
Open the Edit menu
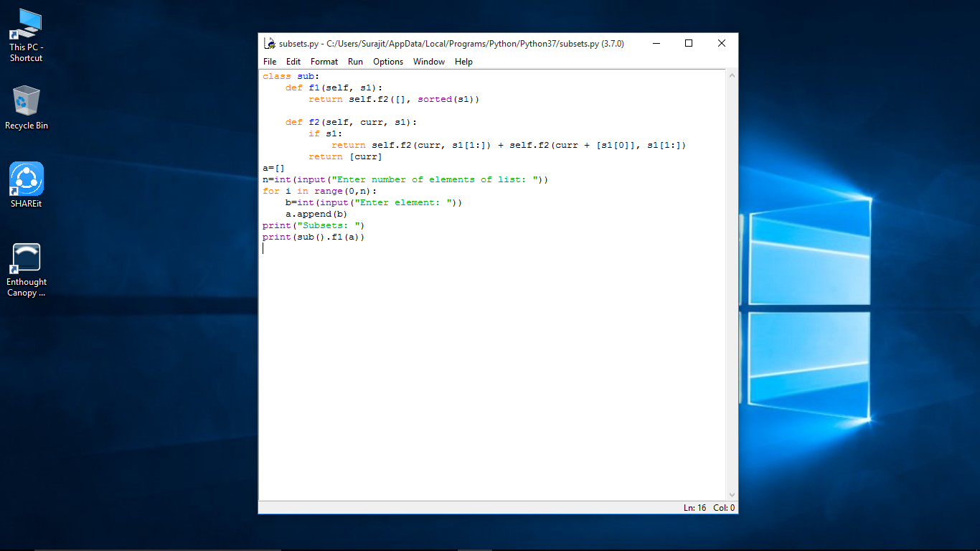tap(293, 62)
